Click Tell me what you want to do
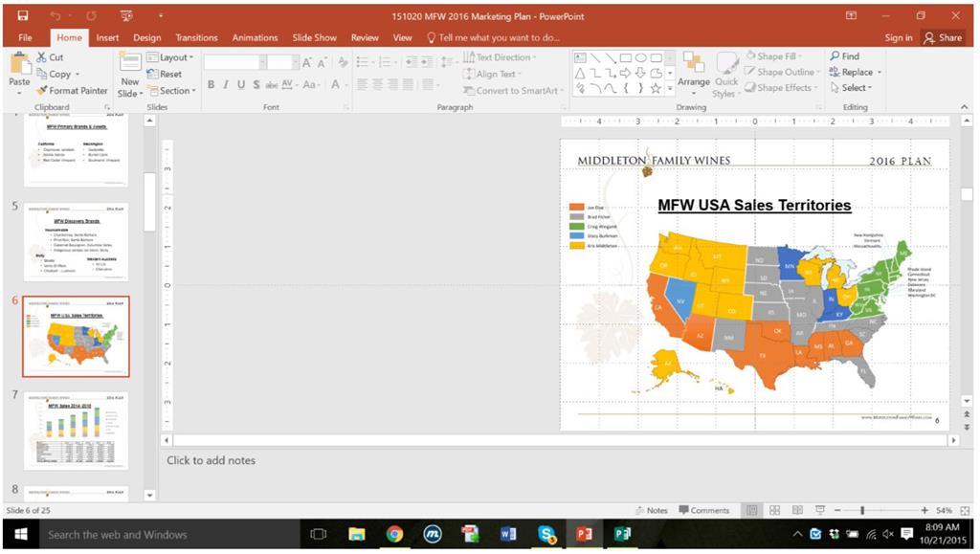 (493, 37)
